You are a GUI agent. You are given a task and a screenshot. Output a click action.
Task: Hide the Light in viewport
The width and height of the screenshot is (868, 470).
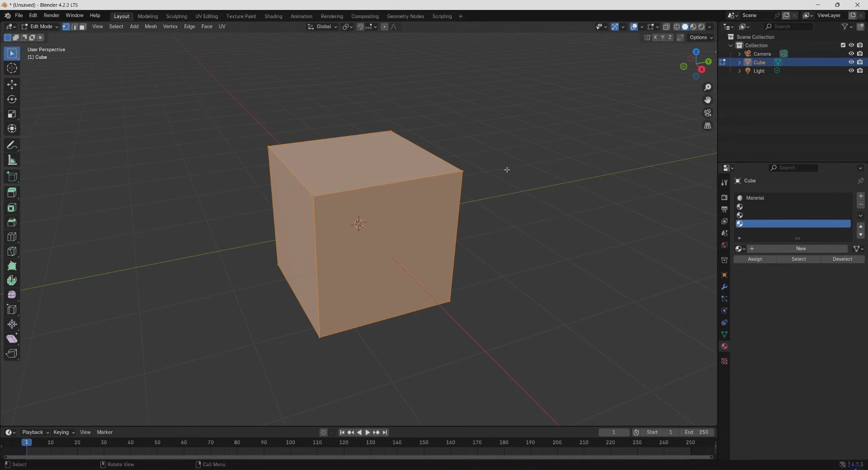[851, 71]
